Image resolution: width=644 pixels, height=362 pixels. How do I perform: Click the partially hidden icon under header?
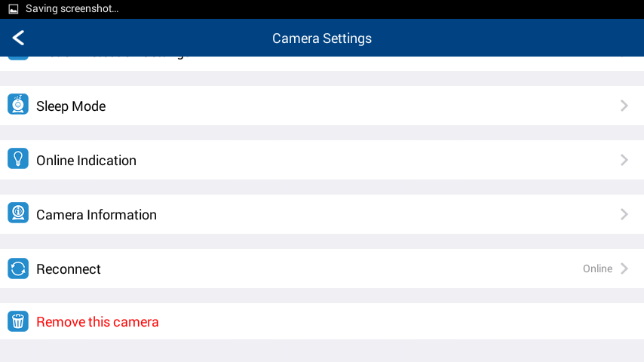pos(18,58)
